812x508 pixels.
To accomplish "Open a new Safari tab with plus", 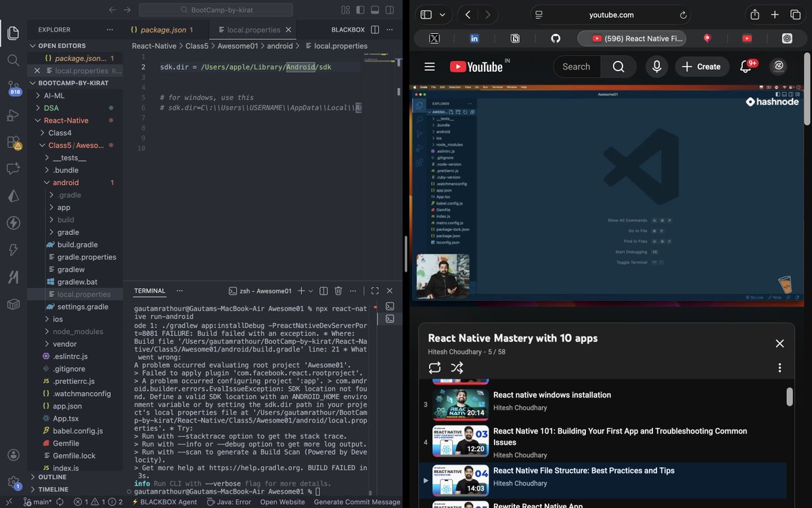I will click(x=775, y=15).
